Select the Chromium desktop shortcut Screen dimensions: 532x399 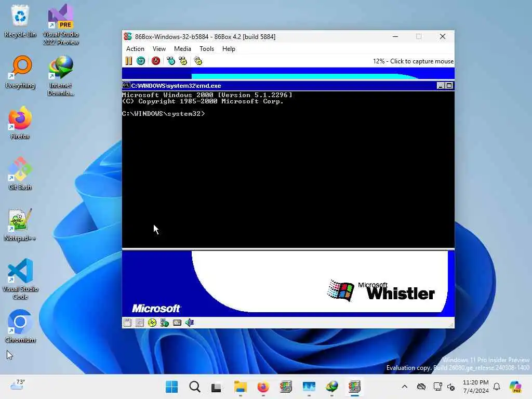click(20, 326)
